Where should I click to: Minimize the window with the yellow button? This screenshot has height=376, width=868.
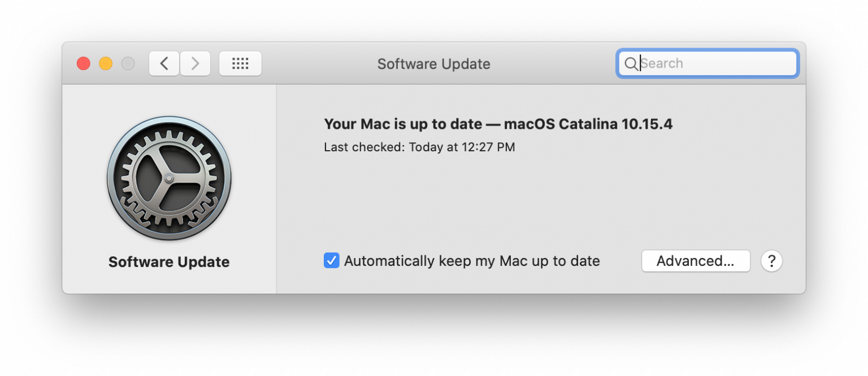click(x=106, y=63)
